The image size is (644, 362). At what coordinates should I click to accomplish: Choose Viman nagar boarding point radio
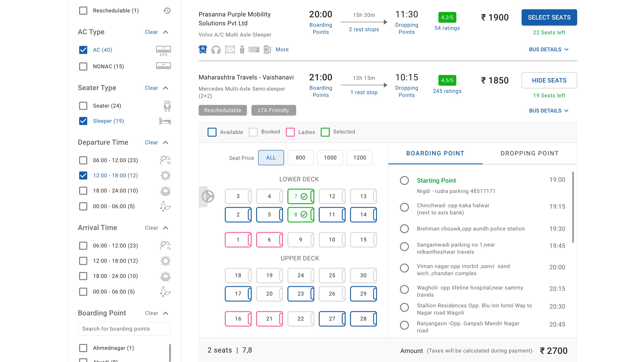pos(404,268)
